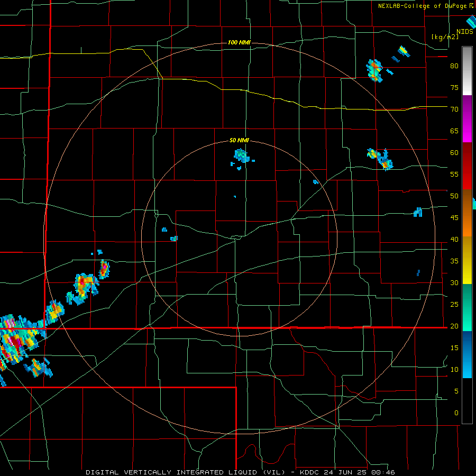Screen dimensions: 476x476
Task: Click the Digital Vertically Integrated Liquid caption
Action: [185, 472]
